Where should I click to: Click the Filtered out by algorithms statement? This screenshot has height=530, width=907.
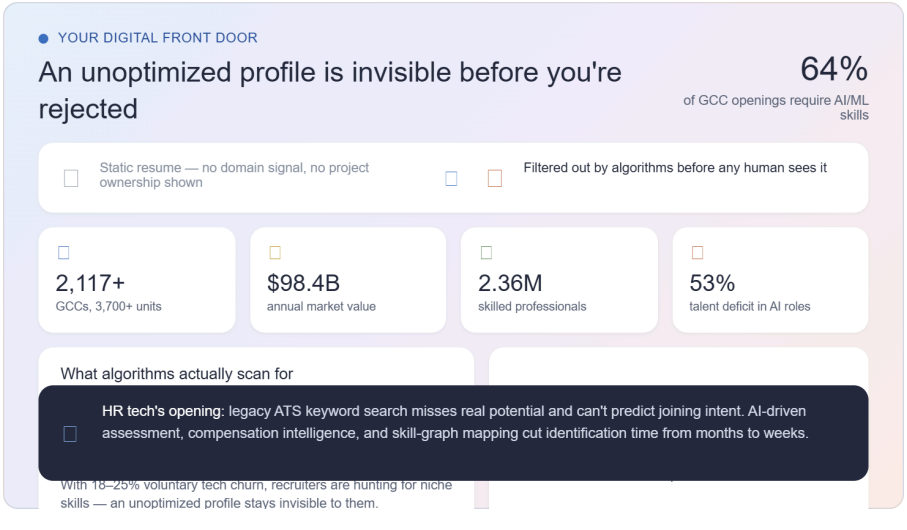(675, 168)
